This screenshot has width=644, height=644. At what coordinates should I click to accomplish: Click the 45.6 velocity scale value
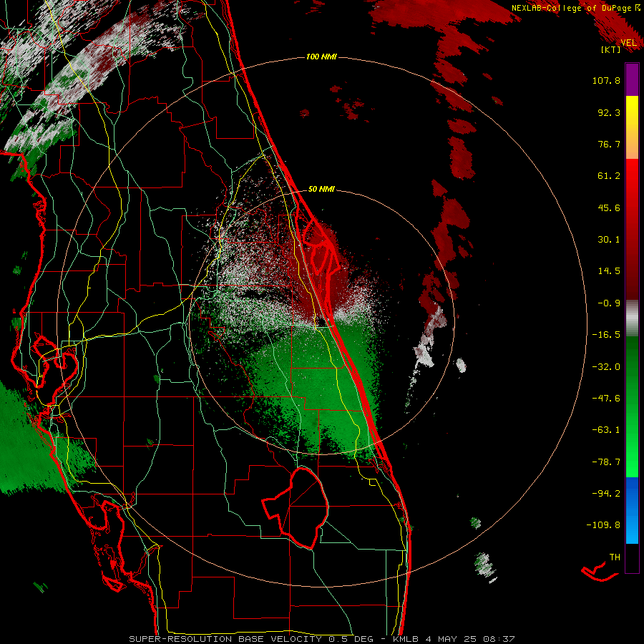(x=609, y=208)
